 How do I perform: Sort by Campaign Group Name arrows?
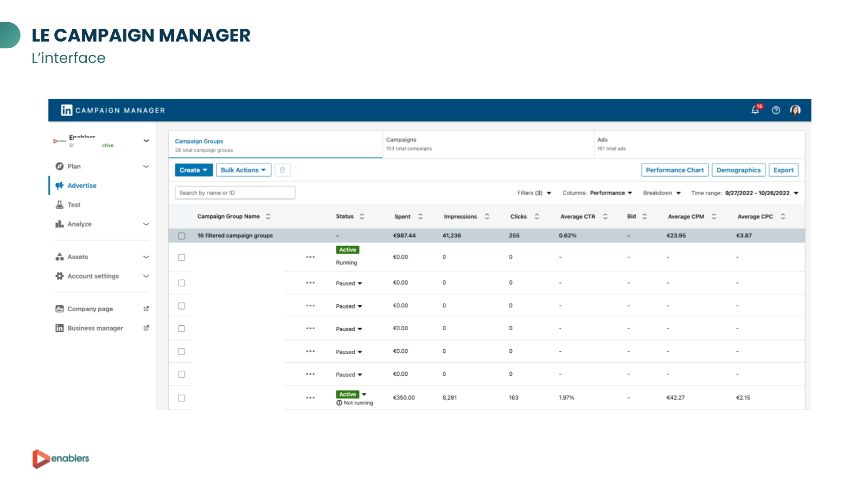click(268, 216)
